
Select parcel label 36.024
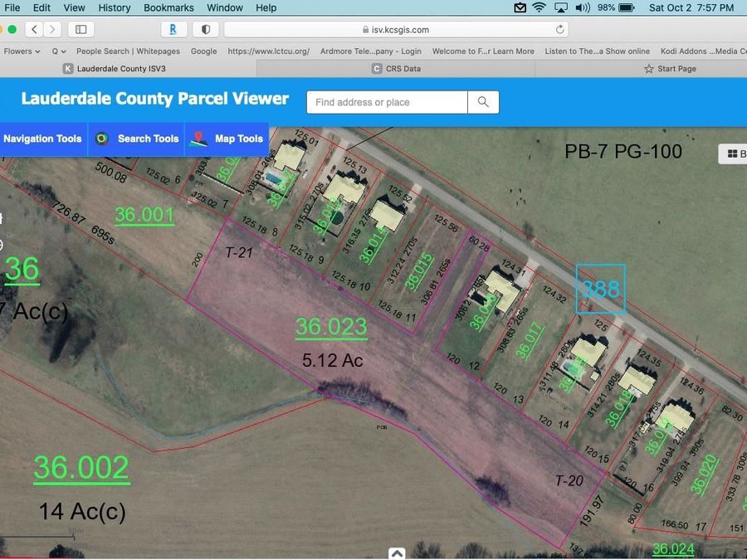(673, 549)
